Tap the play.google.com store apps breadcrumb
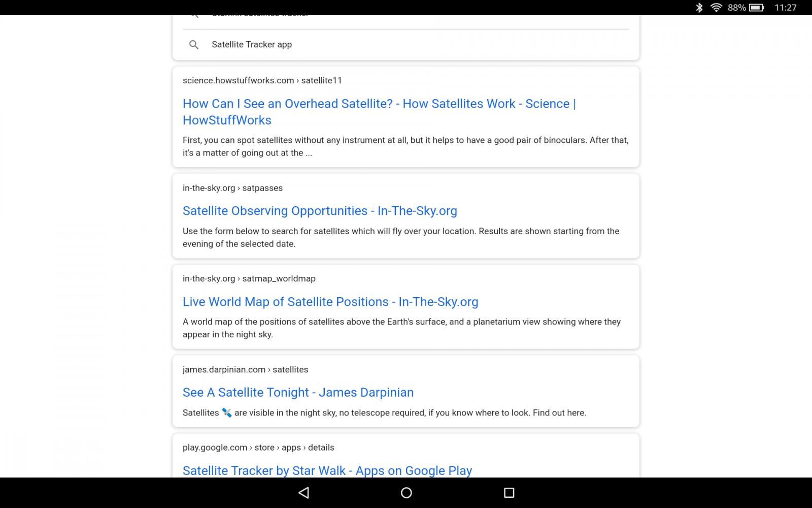This screenshot has width=812, height=508. pos(258,448)
